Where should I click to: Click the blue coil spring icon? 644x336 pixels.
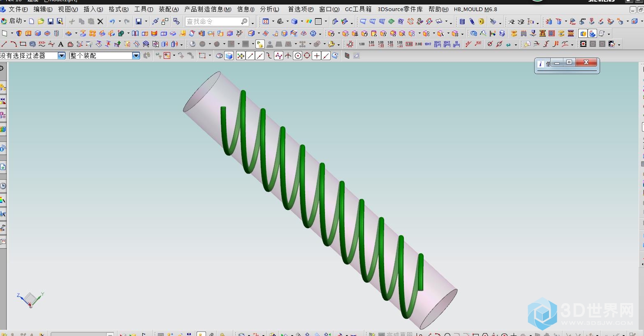click(472, 21)
